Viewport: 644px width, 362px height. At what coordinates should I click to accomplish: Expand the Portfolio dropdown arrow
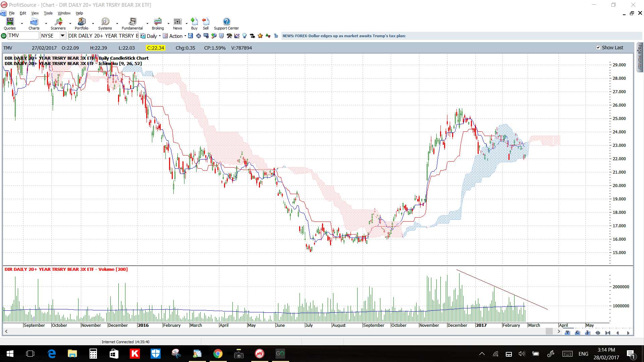93,24
